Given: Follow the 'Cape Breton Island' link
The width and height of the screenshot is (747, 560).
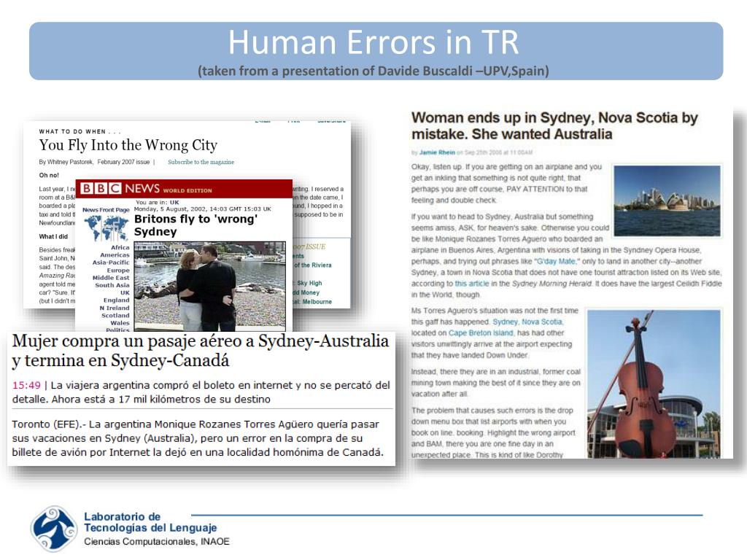Looking at the screenshot, I should 481,332.
